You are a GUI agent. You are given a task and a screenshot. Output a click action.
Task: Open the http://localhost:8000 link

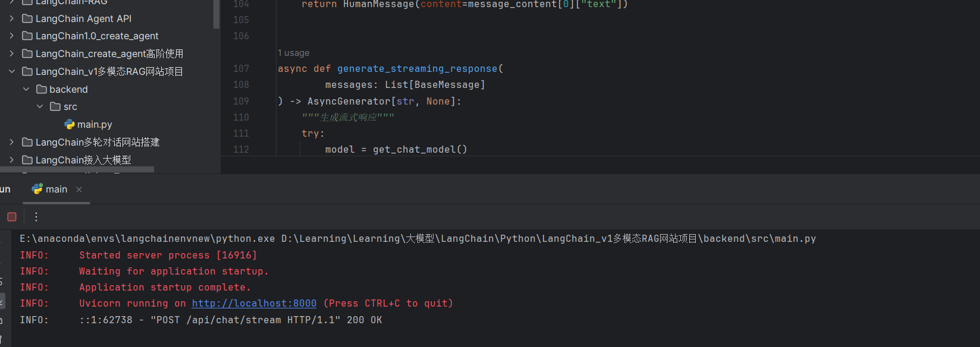254,304
